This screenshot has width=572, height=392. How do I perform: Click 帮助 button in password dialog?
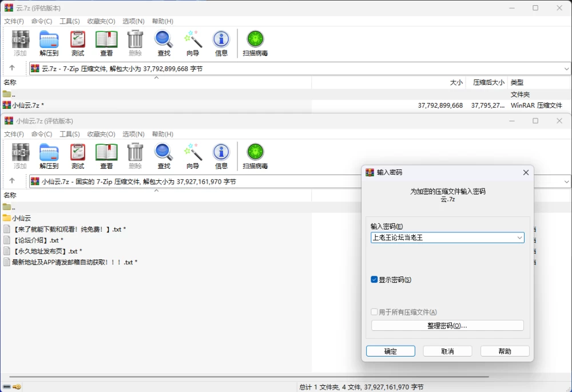505,351
